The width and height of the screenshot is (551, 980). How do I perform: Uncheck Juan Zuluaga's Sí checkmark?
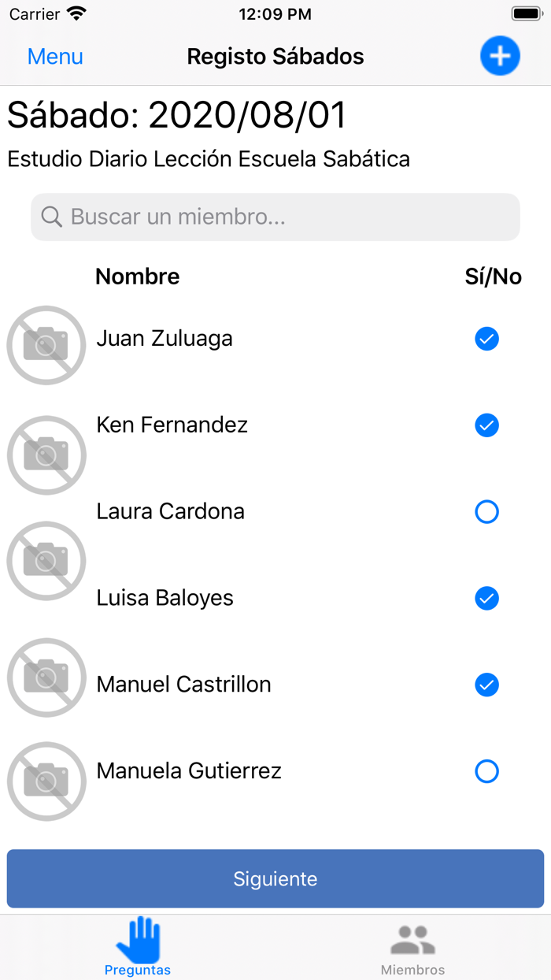[486, 339]
